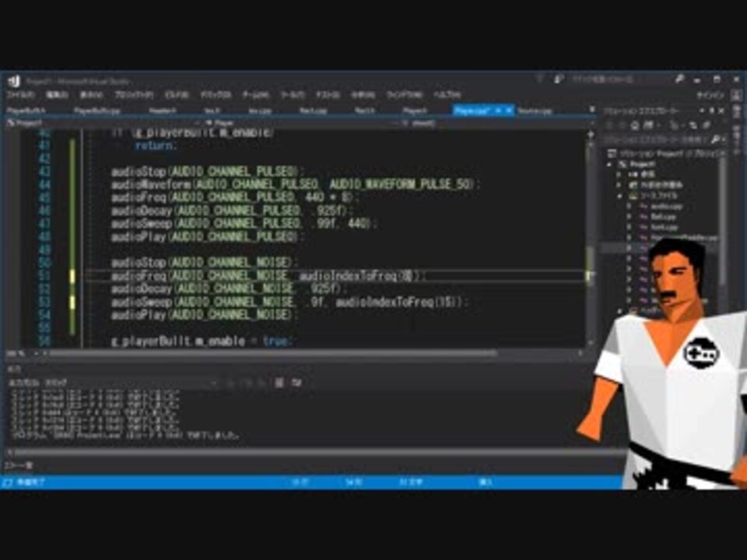This screenshot has width=747, height=560.
Task: Open the ツール (Tools) menu
Action: tap(293, 95)
